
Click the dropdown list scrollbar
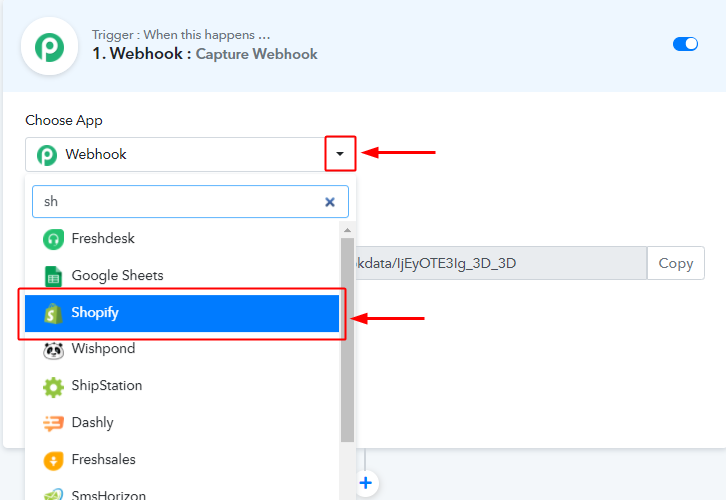[348, 340]
